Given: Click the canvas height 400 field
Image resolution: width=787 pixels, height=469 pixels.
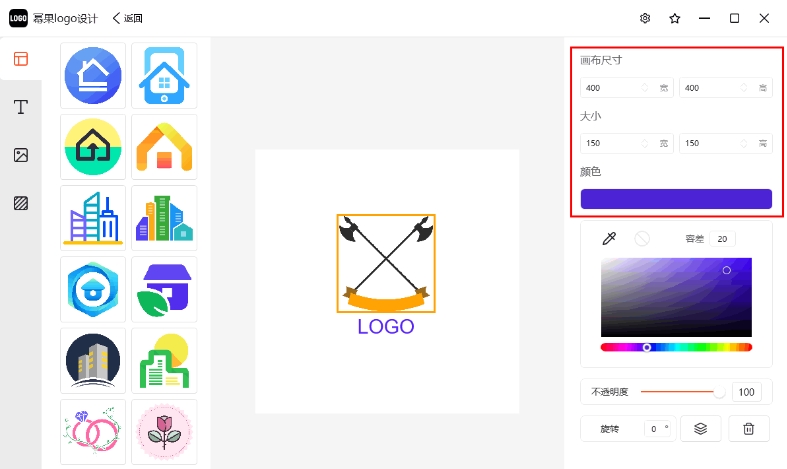Looking at the screenshot, I should coord(726,88).
